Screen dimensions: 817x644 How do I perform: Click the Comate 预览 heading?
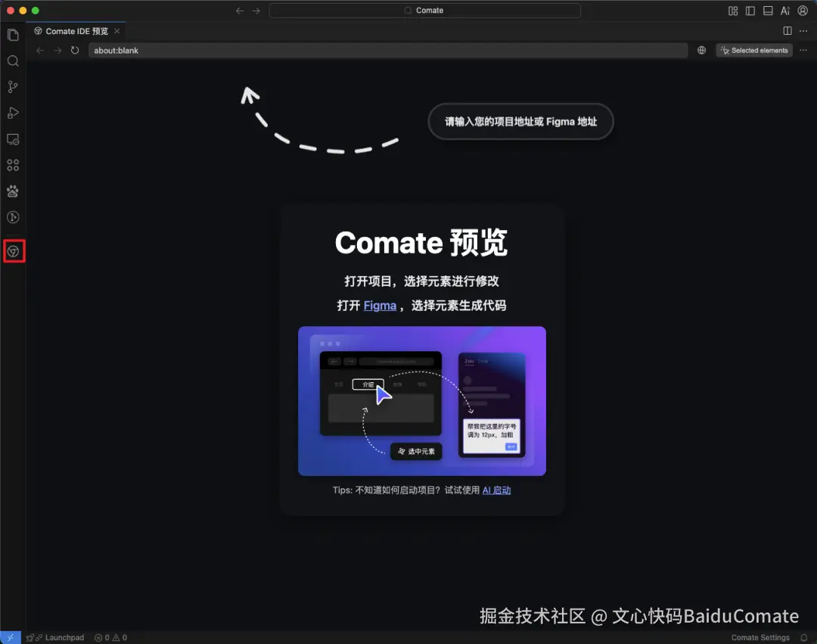coord(421,243)
